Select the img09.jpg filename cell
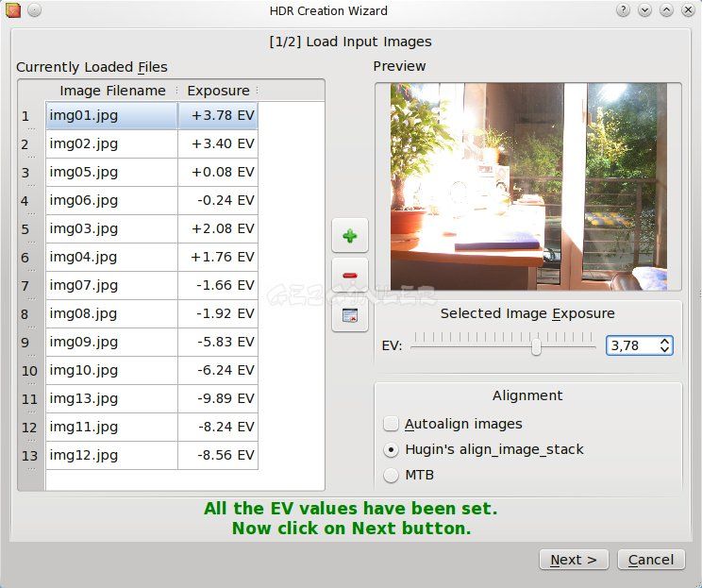Image resolution: width=702 pixels, height=588 pixels. coord(112,342)
